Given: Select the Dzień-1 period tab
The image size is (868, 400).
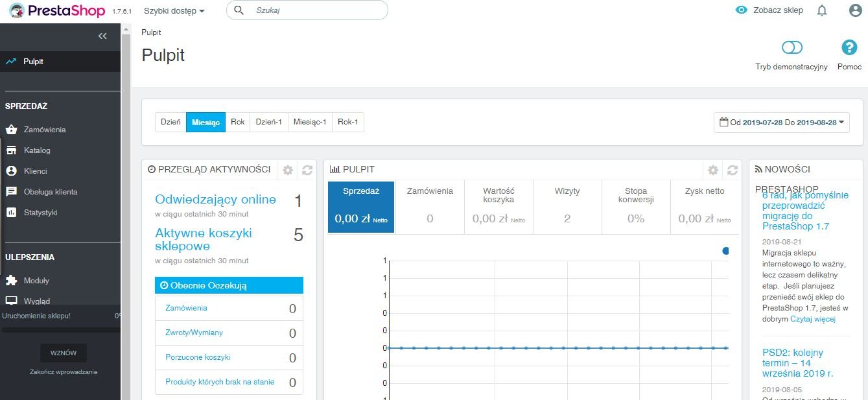Looking at the screenshot, I should click(x=269, y=122).
